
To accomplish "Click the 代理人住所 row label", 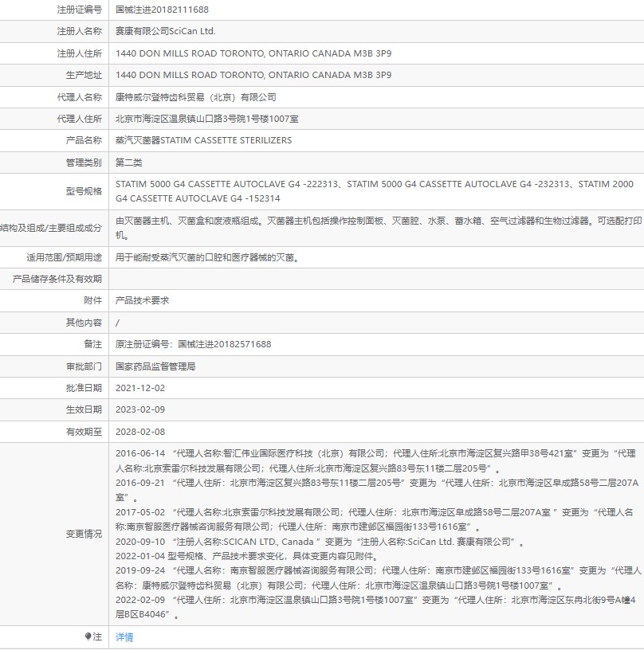I will point(79,119).
